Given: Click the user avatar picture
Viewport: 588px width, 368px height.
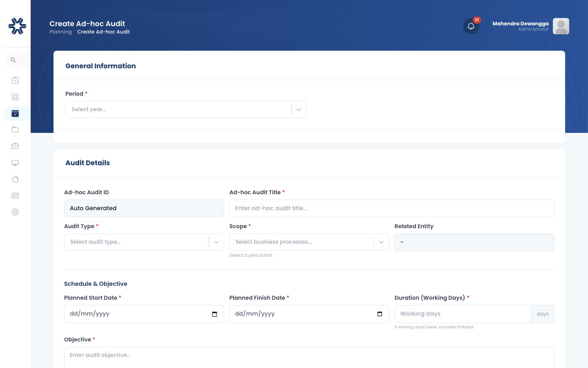Looking at the screenshot, I should (561, 26).
